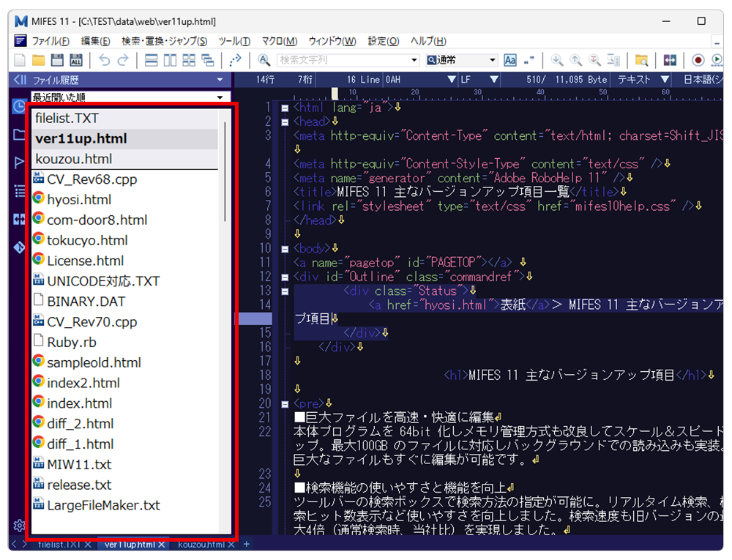This screenshot has height=560, width=732.
Task: Toggle the Aa case-sensitive search button
Action: (x=510, y=60)
